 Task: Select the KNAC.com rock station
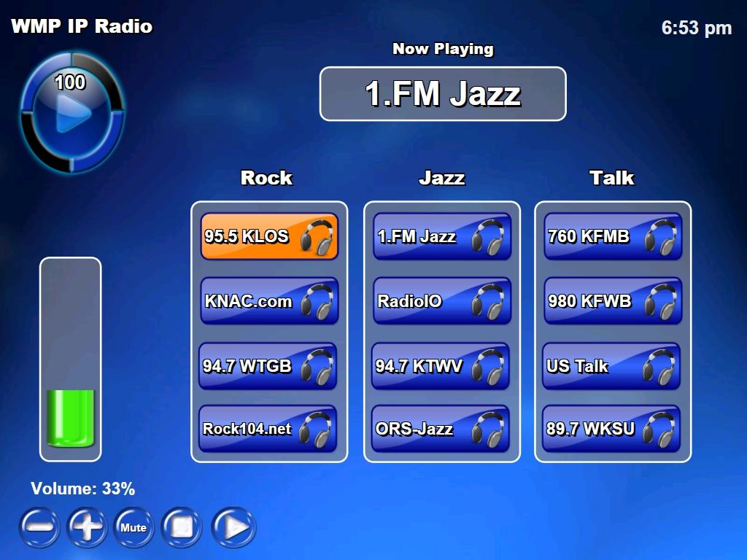(x=269, y=301)
